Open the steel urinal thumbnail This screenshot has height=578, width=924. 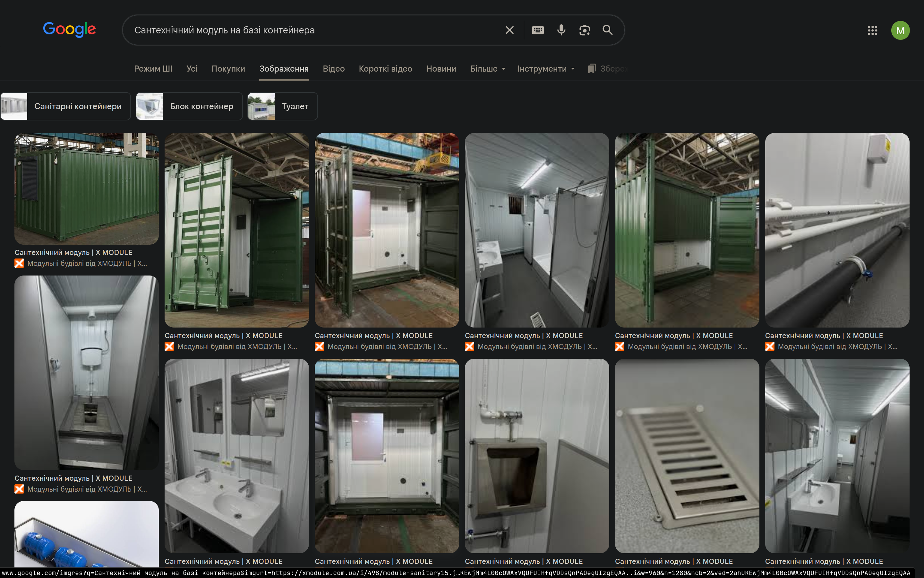coord(537,456)
